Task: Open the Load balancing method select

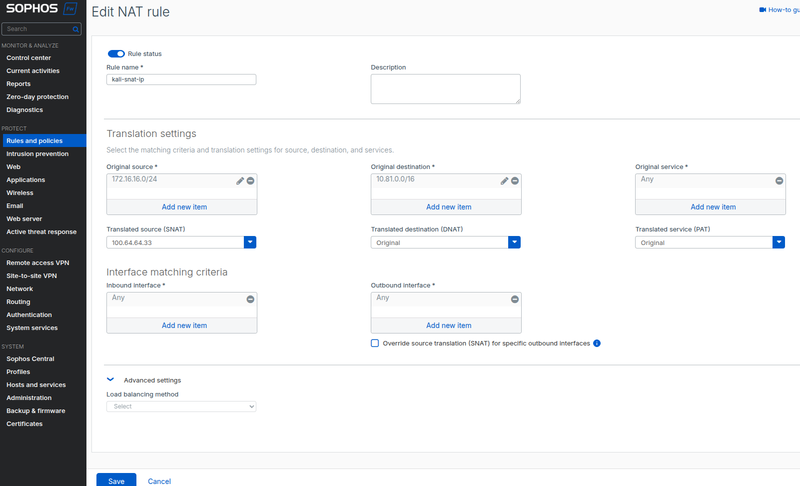Action: point(181,406)
